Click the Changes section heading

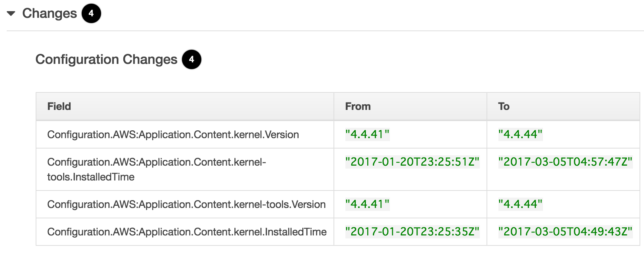click(x=49, y=13)
